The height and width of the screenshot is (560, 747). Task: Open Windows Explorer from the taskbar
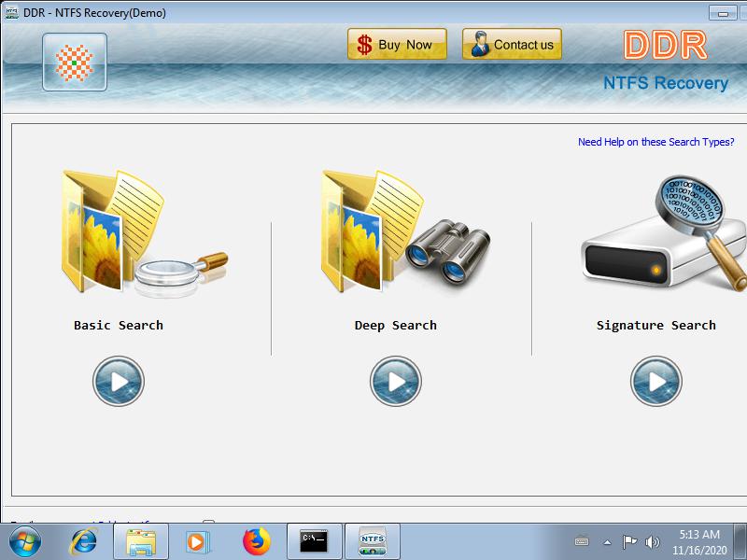coord(141,541)
